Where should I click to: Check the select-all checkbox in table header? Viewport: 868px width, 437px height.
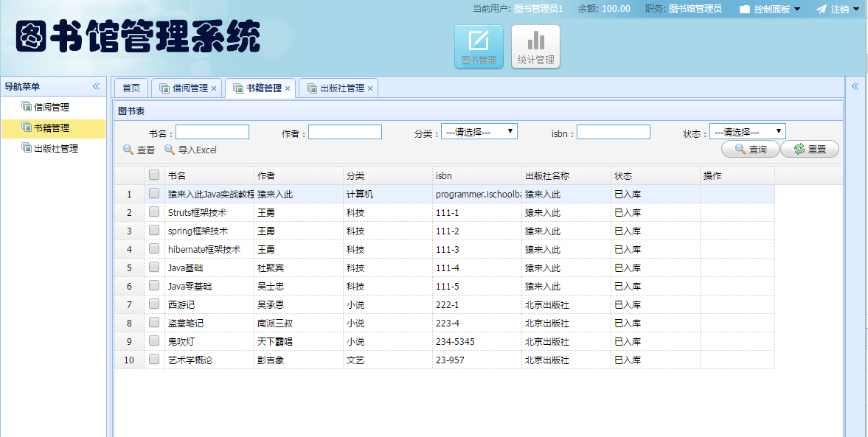[x=153, y=175]
